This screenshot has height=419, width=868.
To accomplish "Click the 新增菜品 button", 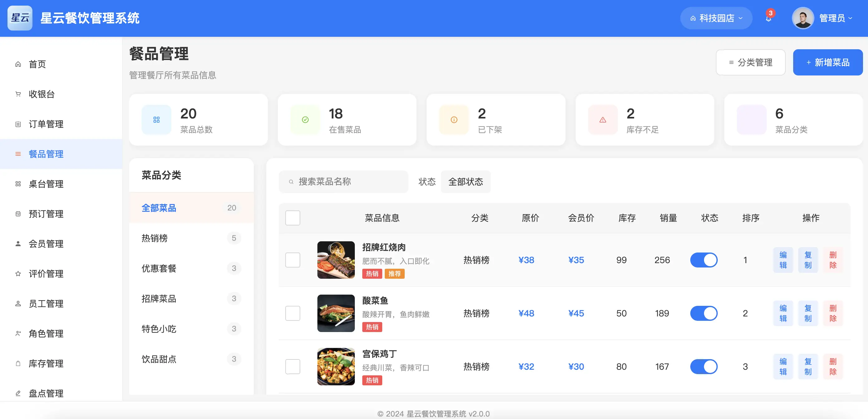I will pyautogui.click(x=827, y=62).
